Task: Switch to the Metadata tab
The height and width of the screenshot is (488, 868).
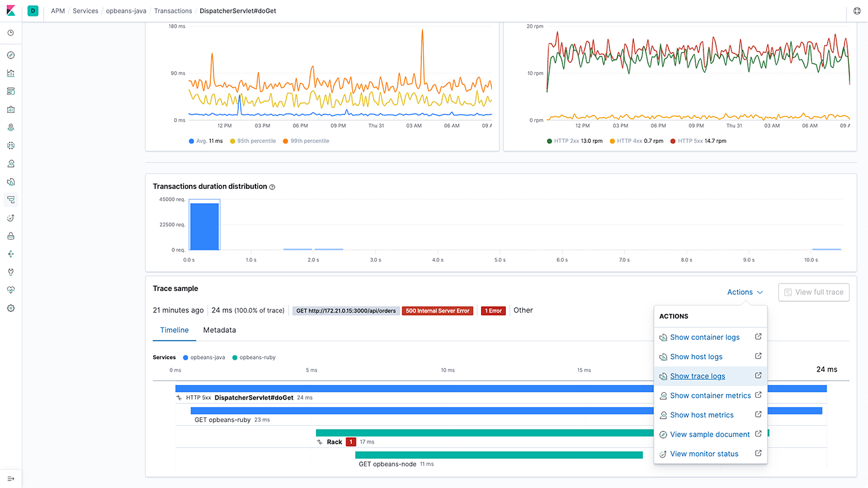Action: pyautogui.click(x=219, y=330)
